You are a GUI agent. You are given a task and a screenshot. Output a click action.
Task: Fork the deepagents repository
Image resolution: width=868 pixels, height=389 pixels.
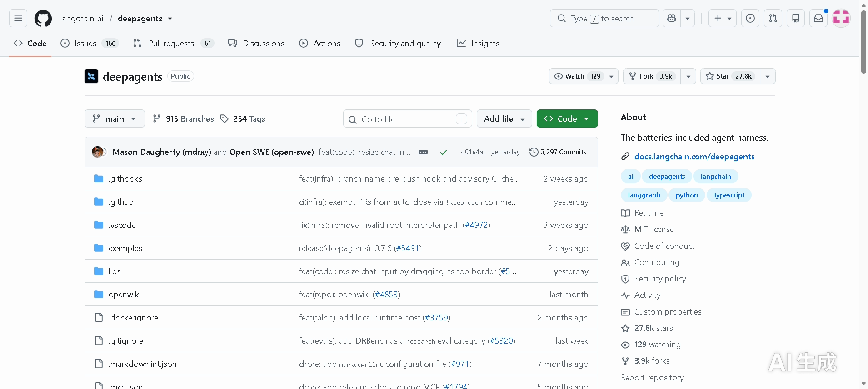click(x=652, y=76)
